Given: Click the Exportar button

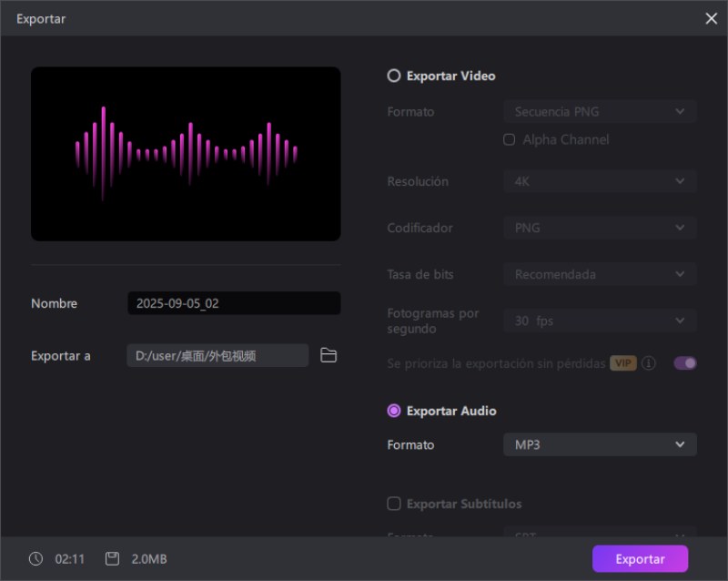Looking at the screenshot, I should pyautogui.click(x=640, y=558).
